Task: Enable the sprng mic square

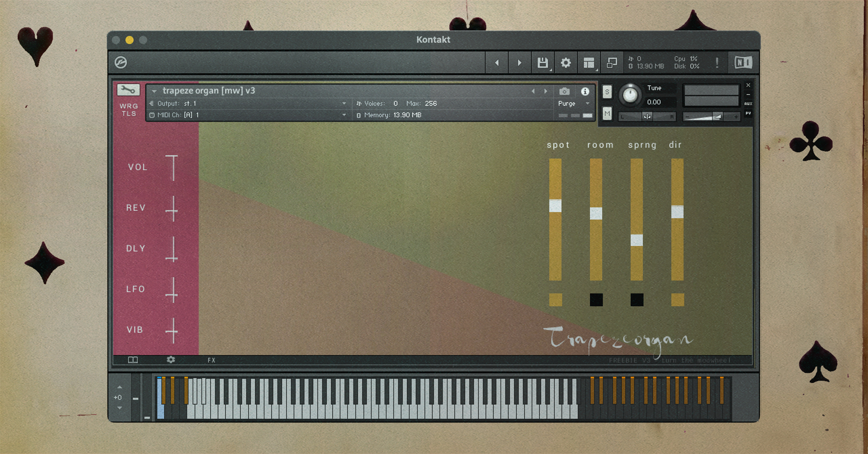Action: (x=637, y=300)
